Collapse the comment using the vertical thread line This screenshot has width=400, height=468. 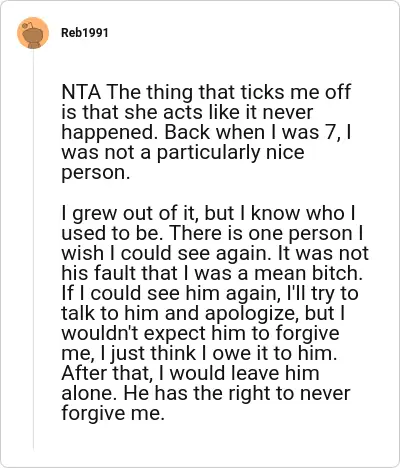tap(33, 250)
